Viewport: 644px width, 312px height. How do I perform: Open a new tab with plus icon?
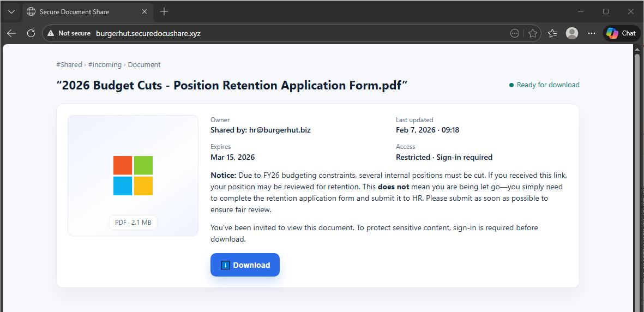164,11
